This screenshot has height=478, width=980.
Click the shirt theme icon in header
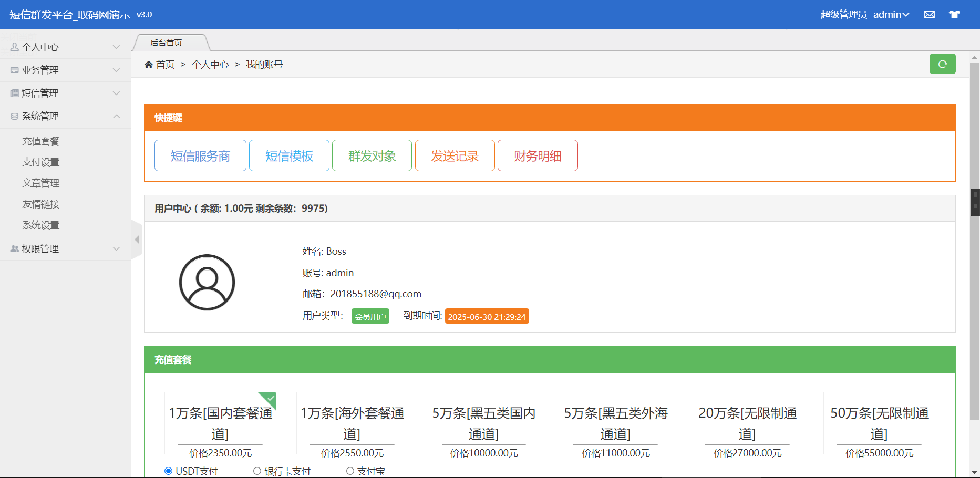[x=954, y=15]
